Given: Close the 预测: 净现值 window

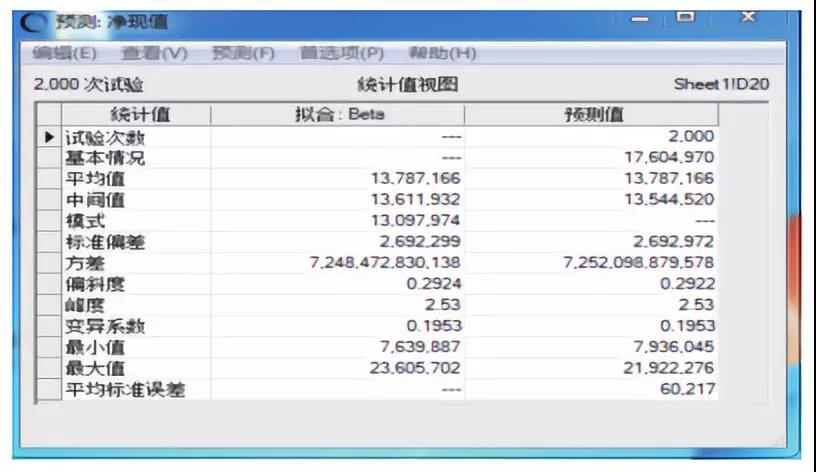Looking at the screenshot, I should (x=747, y=18).
